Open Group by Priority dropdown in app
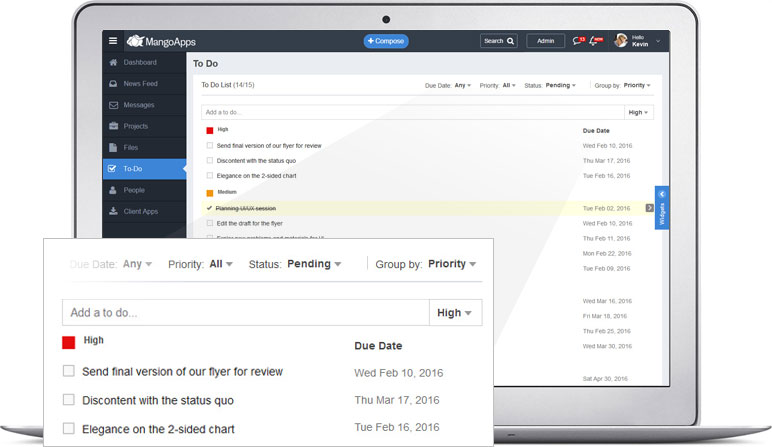The image size is (772, 447). 637,86
